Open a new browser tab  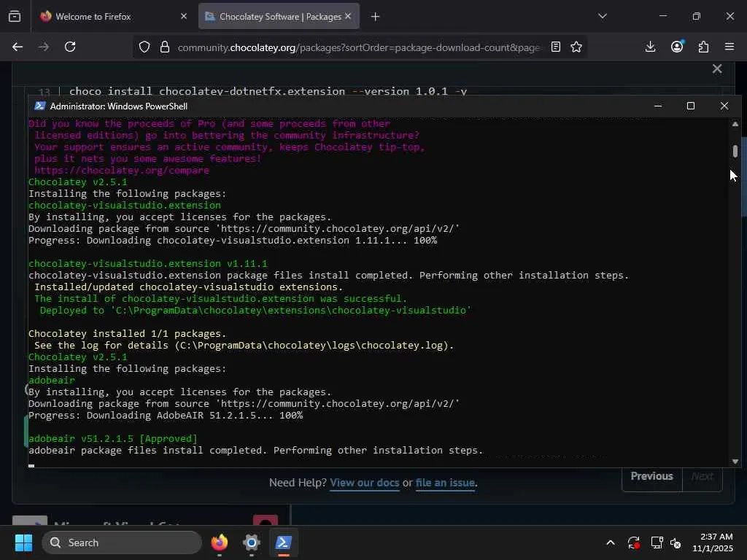pyautogui.click(x=376, y=17)
